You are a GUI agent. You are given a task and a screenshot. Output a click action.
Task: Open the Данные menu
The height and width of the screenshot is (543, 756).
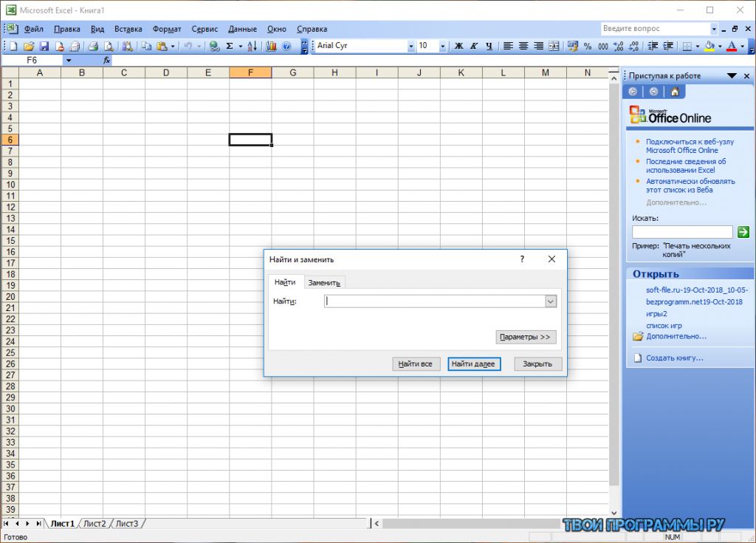(242, 29)
